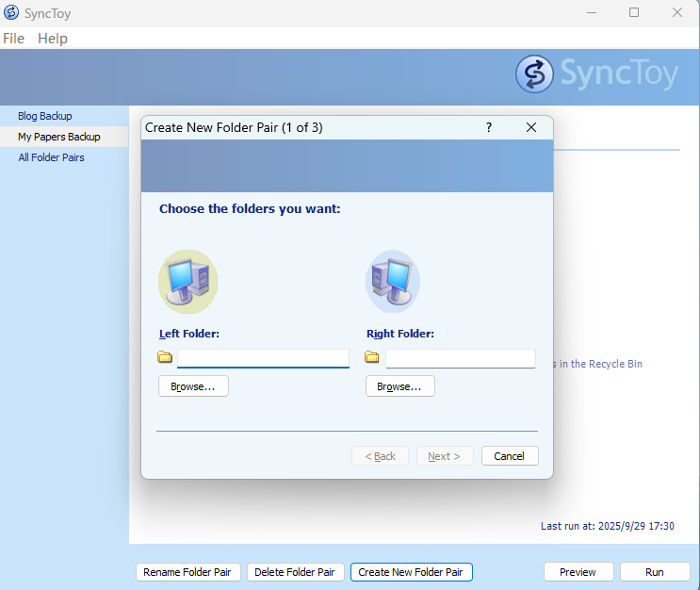
Task: Click the right computer icon in the dialog
Action: [x=393, y=282]
